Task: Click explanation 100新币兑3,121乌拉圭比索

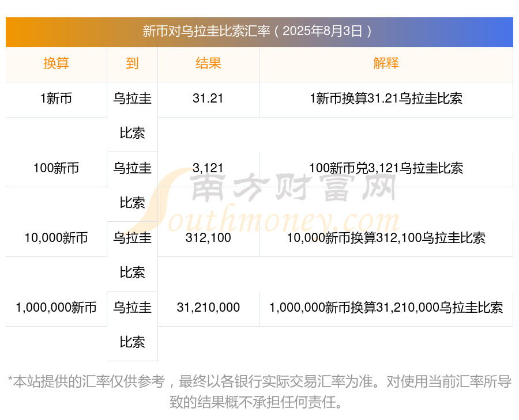Action: 386,168
